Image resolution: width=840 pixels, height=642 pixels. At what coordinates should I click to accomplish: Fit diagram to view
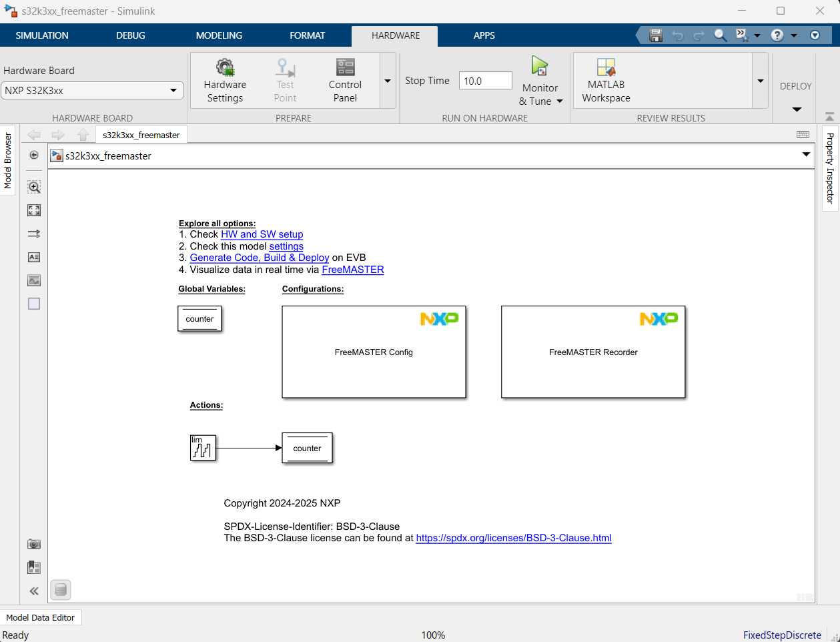[x=34, y=210]
